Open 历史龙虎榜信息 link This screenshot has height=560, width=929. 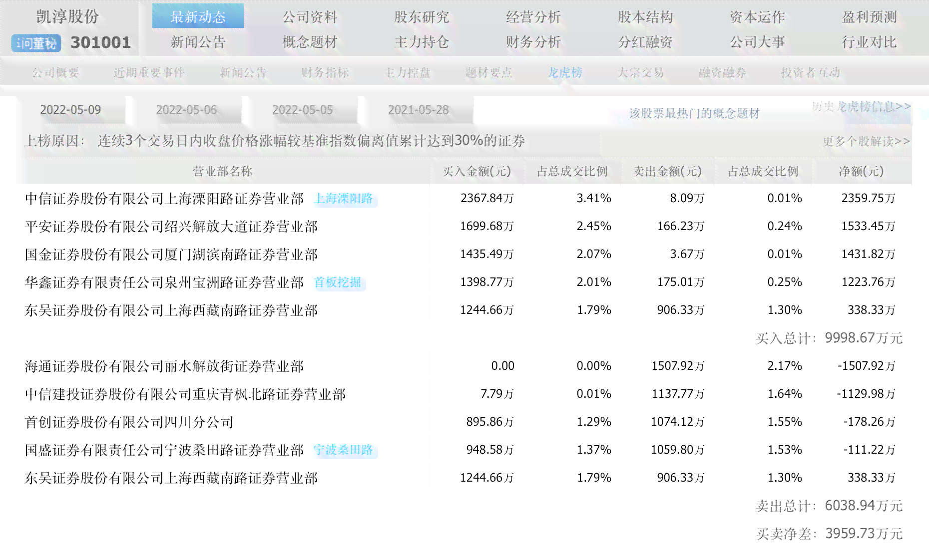(x=861, y=106)
